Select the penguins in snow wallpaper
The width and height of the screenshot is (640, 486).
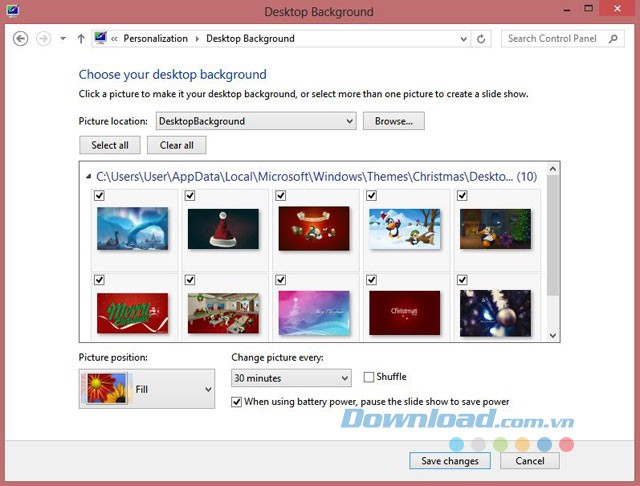coord(404,228)
